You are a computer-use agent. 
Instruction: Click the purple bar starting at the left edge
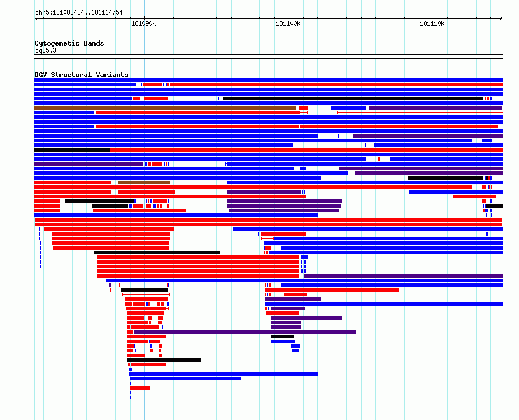click(x=89, y=164)
